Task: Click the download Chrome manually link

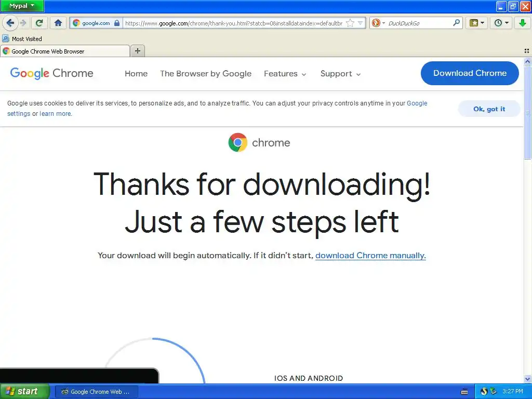Action: tap(370, 256)
